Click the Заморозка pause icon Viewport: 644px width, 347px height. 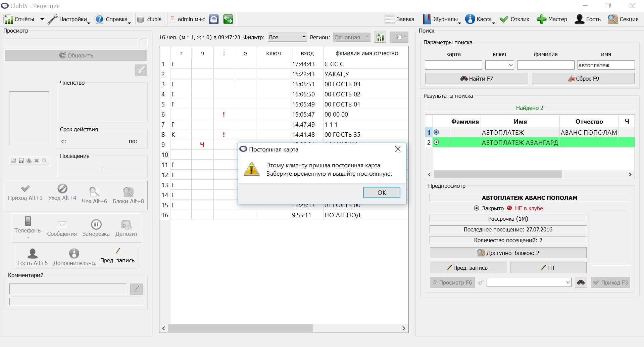pos(96,228)
